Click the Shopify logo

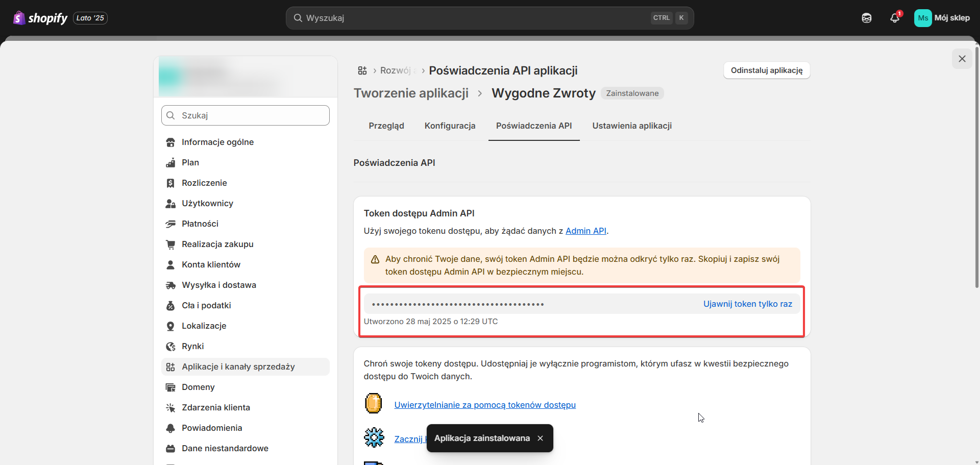point(40,18)
